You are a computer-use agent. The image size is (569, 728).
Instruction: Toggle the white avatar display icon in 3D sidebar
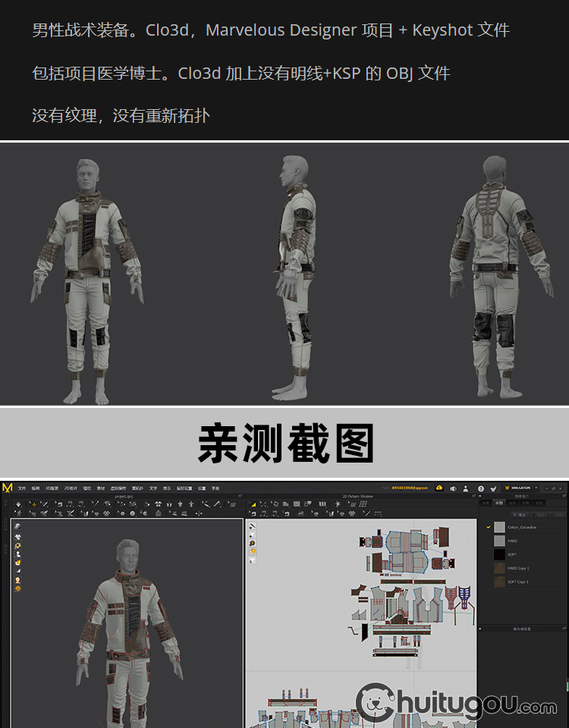tap(17, 554)
